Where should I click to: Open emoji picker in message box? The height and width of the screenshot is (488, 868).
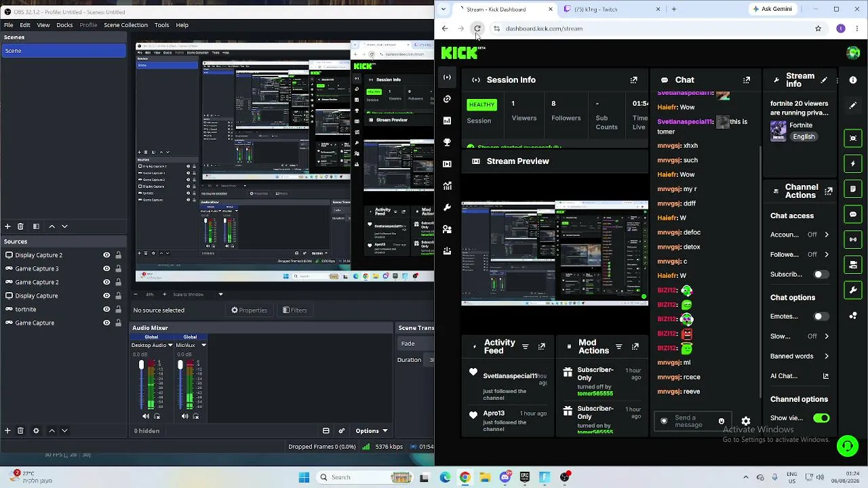(x=722, y=422)
